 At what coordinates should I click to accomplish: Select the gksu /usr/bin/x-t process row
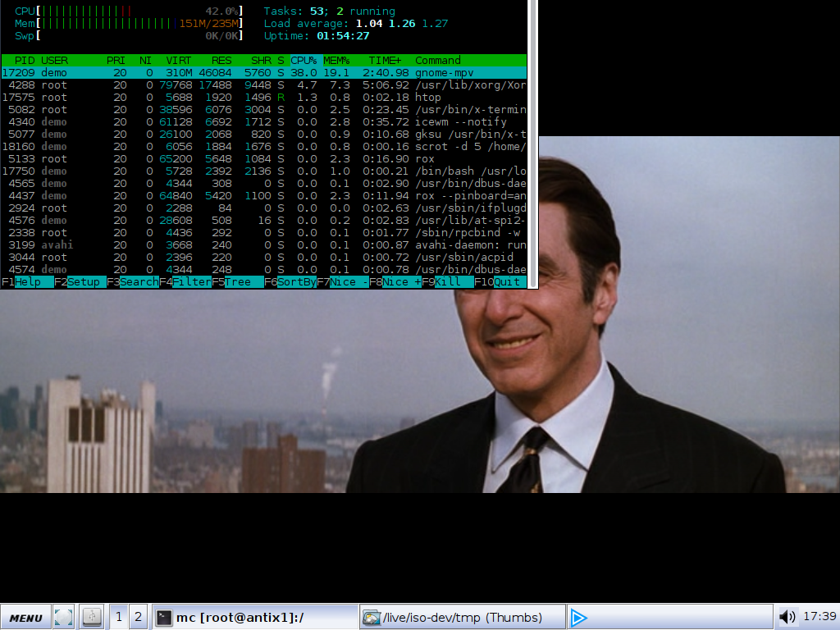tap(264, 135)
